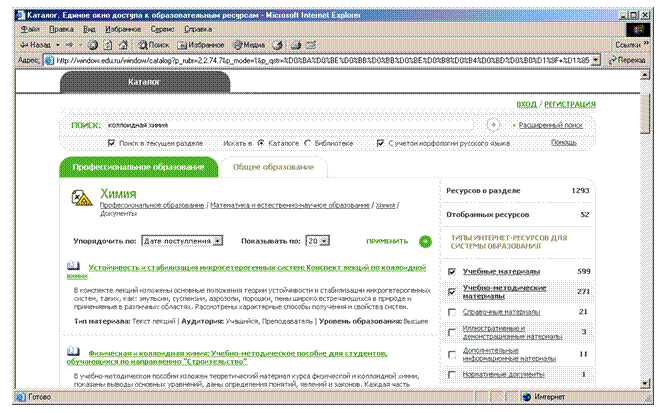Select the Библиотеке radio button
This screenshot has width=666, height=413.
coord(308,143)
